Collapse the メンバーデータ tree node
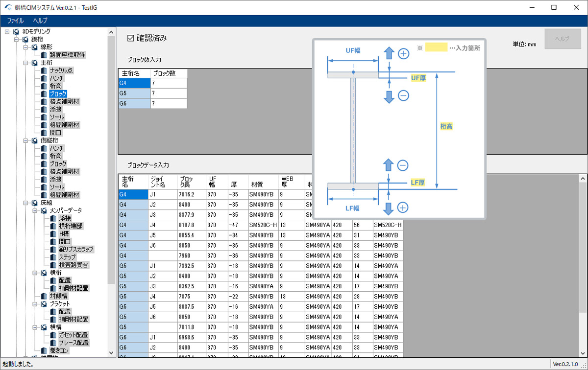Image resolution: width=588 pixels, height=370 pixels. click(34, 210)
